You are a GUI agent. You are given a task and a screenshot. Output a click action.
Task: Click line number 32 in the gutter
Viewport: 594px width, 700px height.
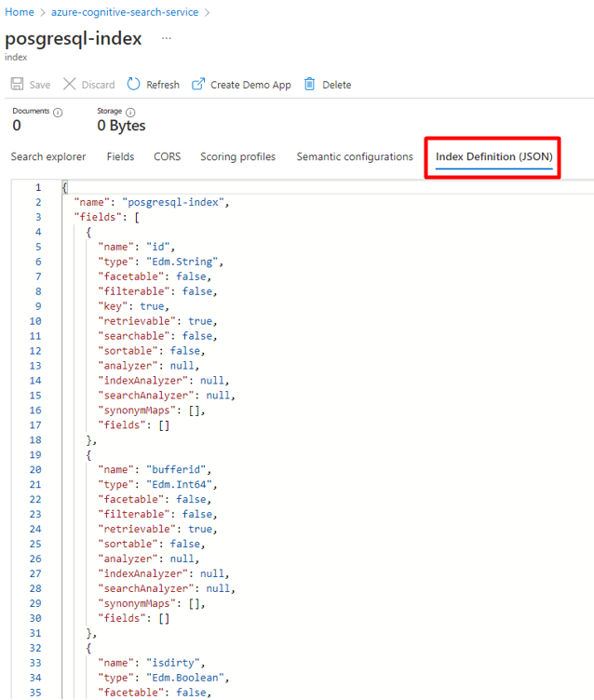[35, 648]
